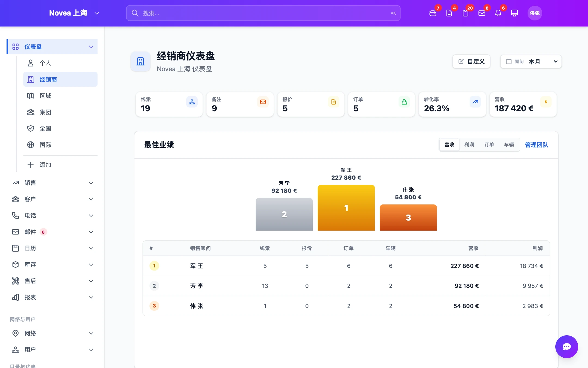Click the 营收 card dollar icon
Viewport: 588px width, 368px height.
click(546, 102)
